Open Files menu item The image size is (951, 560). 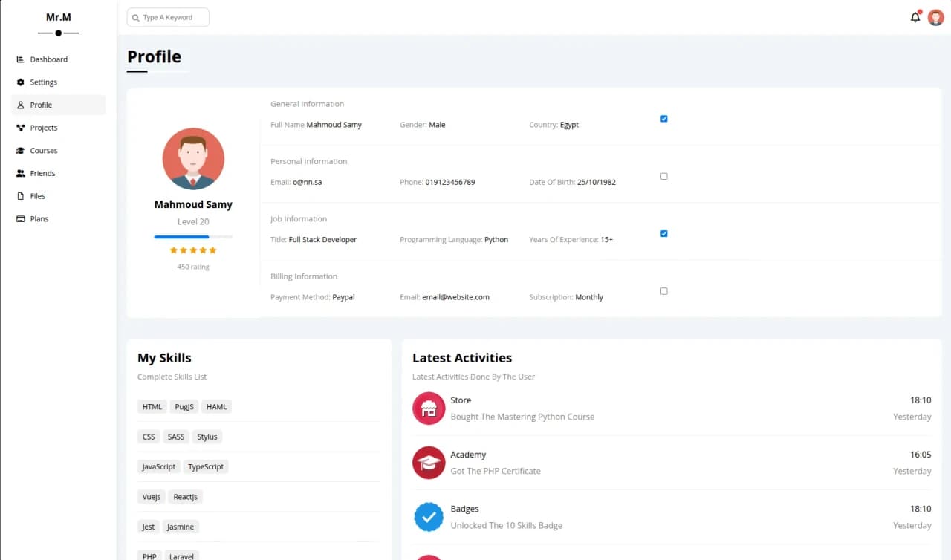pyautogui.click(x=58, y=196)
